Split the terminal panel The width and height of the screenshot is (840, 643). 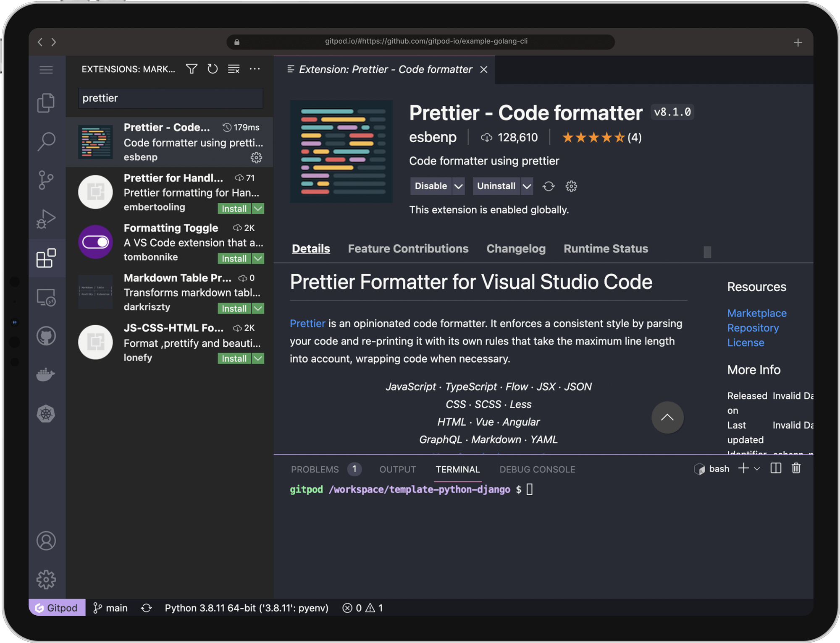click(776, 468)
